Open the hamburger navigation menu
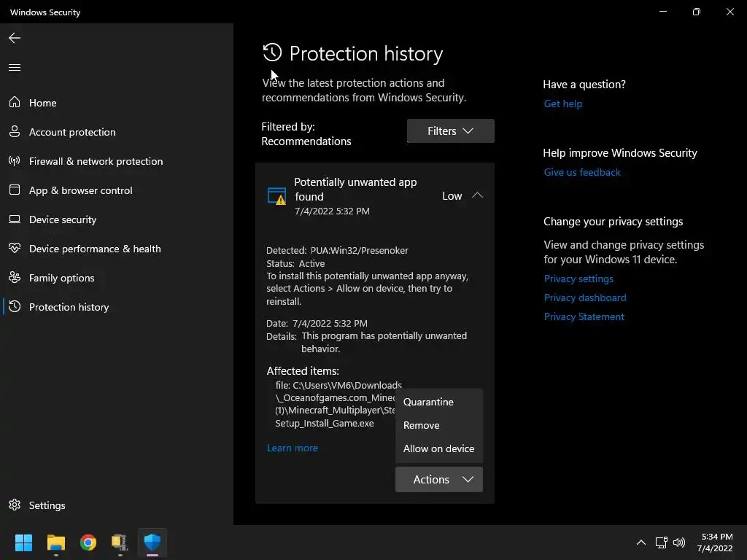 click(15, 68)
